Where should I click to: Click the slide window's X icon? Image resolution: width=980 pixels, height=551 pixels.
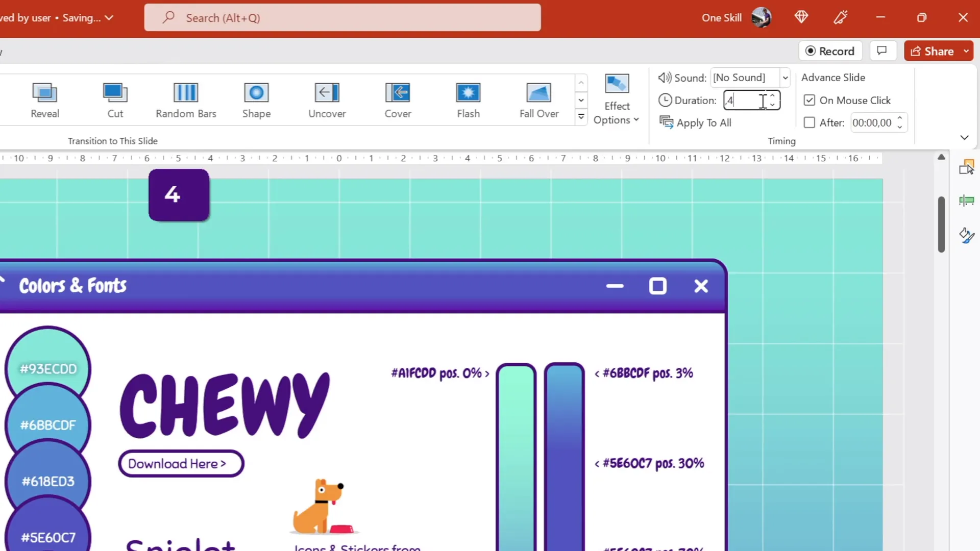click(701, 286)
